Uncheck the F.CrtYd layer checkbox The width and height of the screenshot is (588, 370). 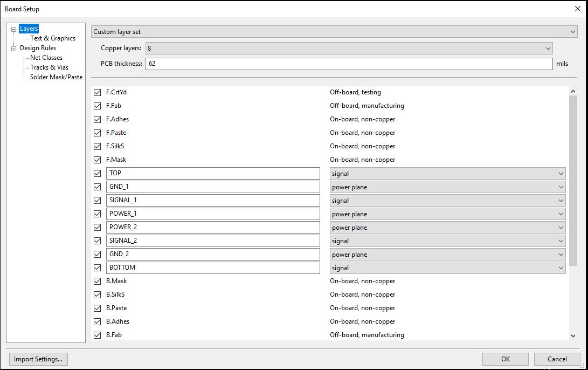[98, 92]
